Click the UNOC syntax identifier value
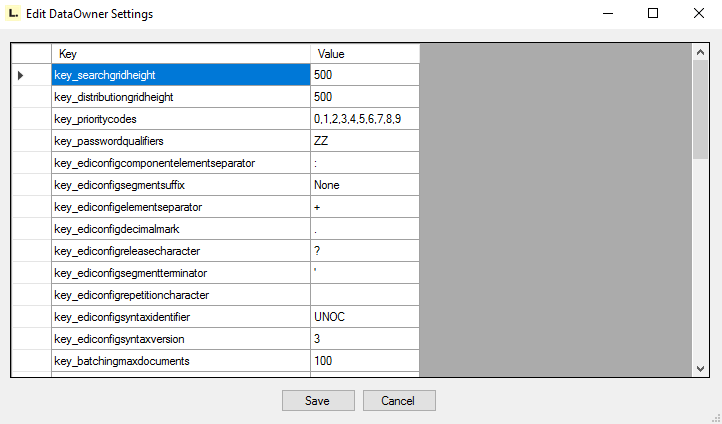The image size is (722, 424). tap(364, 317)
